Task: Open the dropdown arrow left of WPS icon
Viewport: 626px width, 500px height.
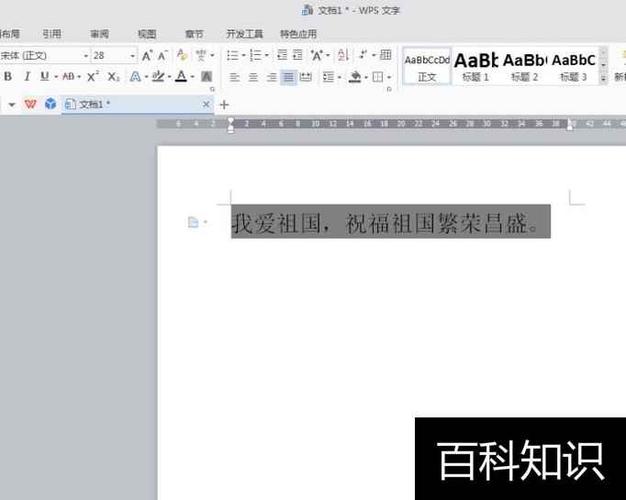Action: pos(12,105)
